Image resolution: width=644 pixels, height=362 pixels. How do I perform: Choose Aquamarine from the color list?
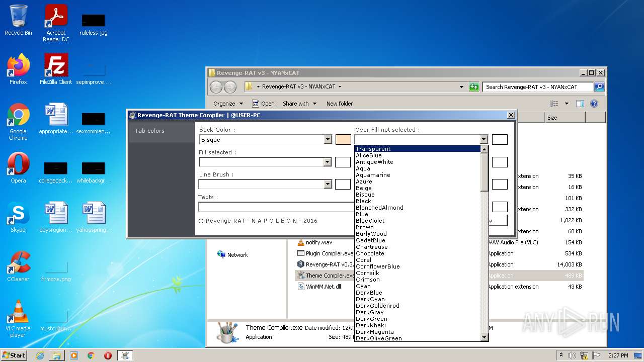tap(418, 175)
